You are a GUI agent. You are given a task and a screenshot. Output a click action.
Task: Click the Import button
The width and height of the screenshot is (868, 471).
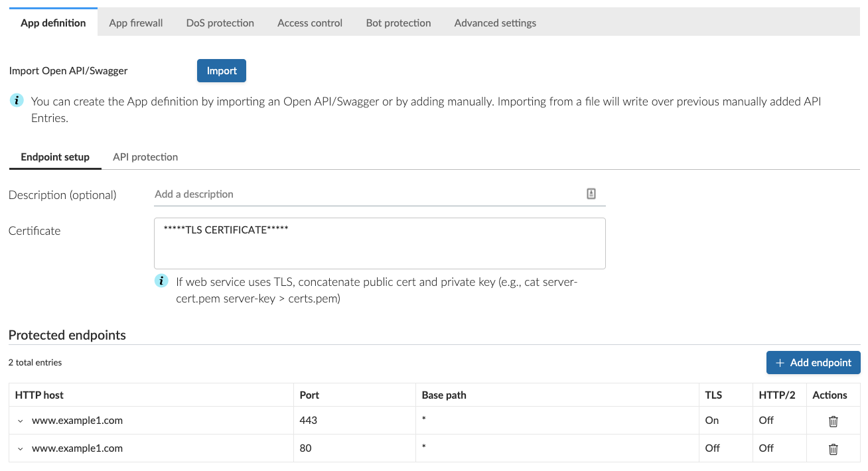222,71
